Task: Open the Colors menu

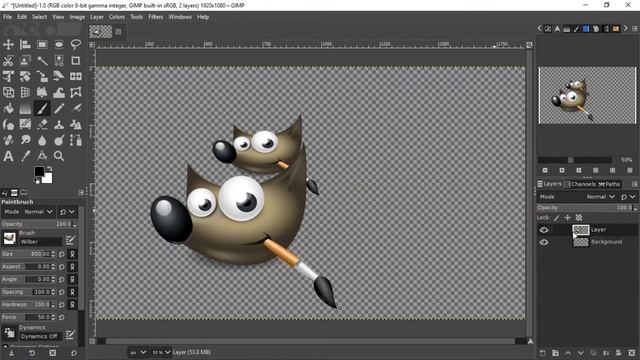Action: (116, 17)
